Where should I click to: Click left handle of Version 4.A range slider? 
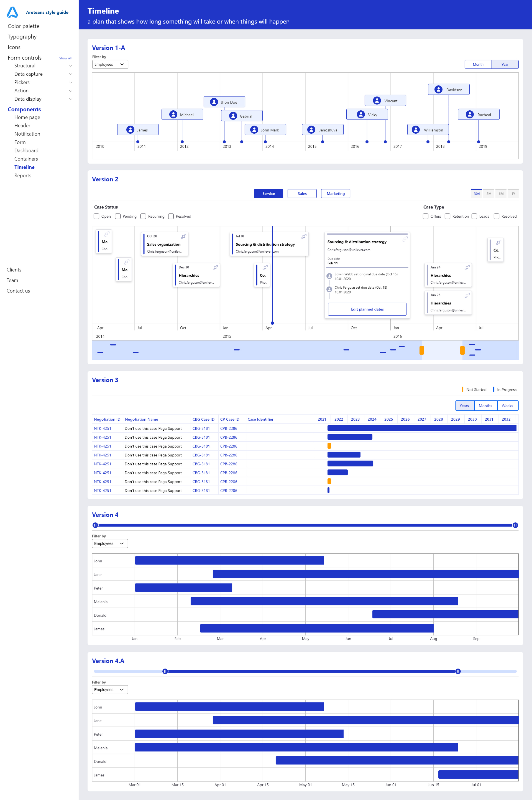tap(165, 671)
